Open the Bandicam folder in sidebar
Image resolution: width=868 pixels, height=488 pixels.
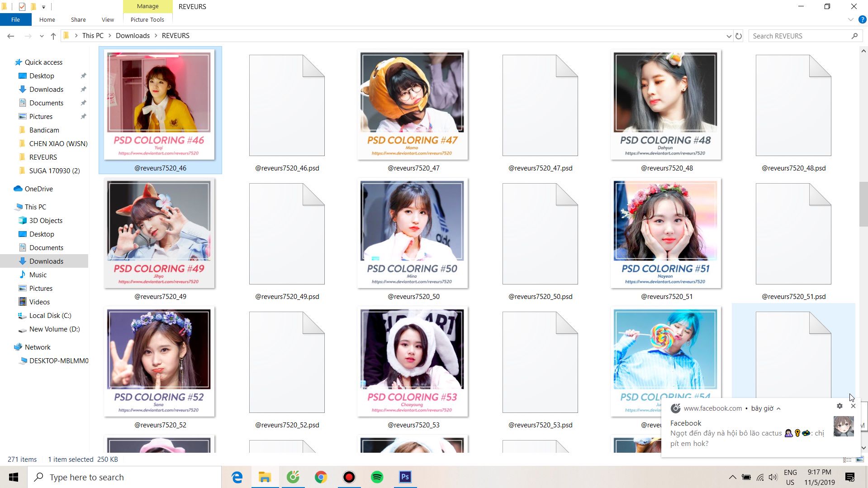click(44, 130)
